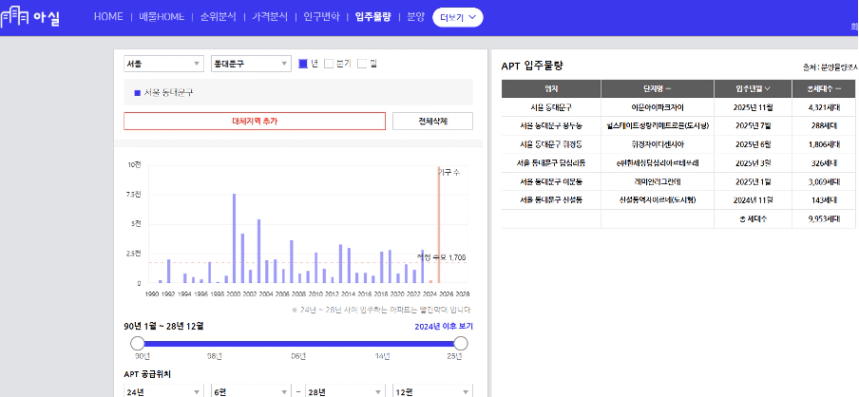Viewport: 859px width, 397px height.
Task: Click the 90년 1월 ~ 28년 12월 range label
Action: tap(164, 326)
